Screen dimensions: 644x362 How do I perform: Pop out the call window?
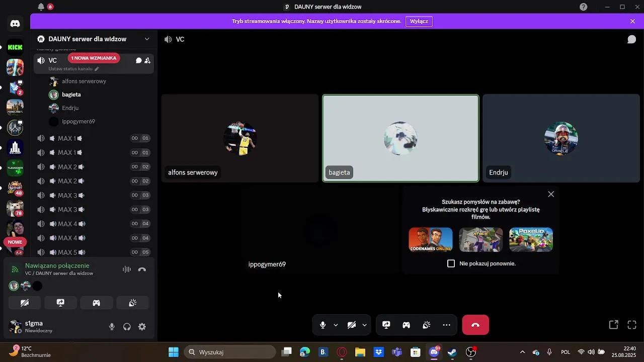point(613,325)
